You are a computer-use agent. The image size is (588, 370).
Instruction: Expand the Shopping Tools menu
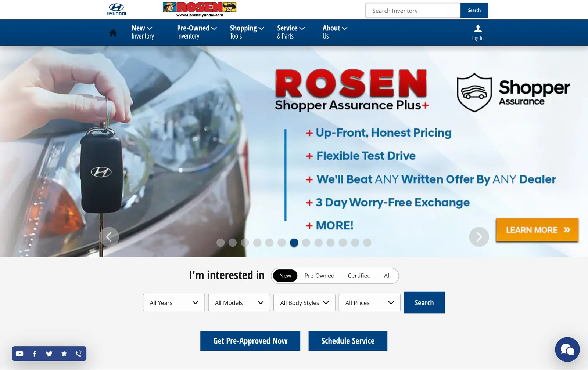(247, 32)
